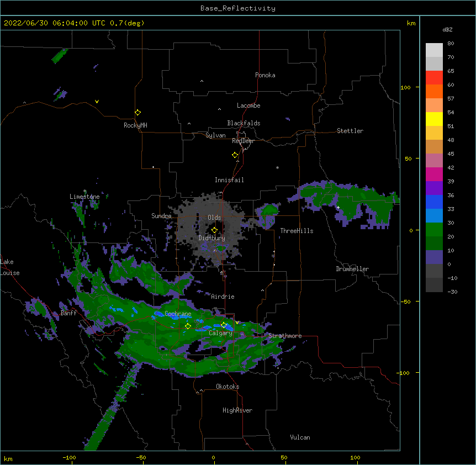Click the Olds label
The height and width of the screenshot is (465, 476).
click(x=214, y=218)
